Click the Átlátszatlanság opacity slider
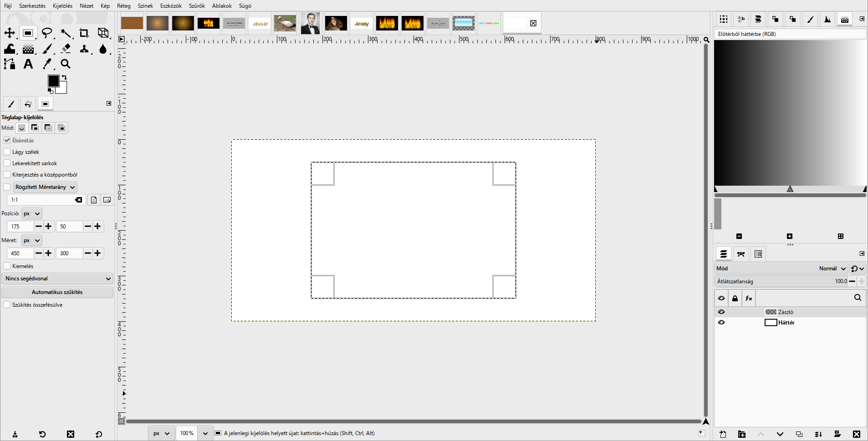Viewport: 868px width, 441px height. tap(781, 281)
